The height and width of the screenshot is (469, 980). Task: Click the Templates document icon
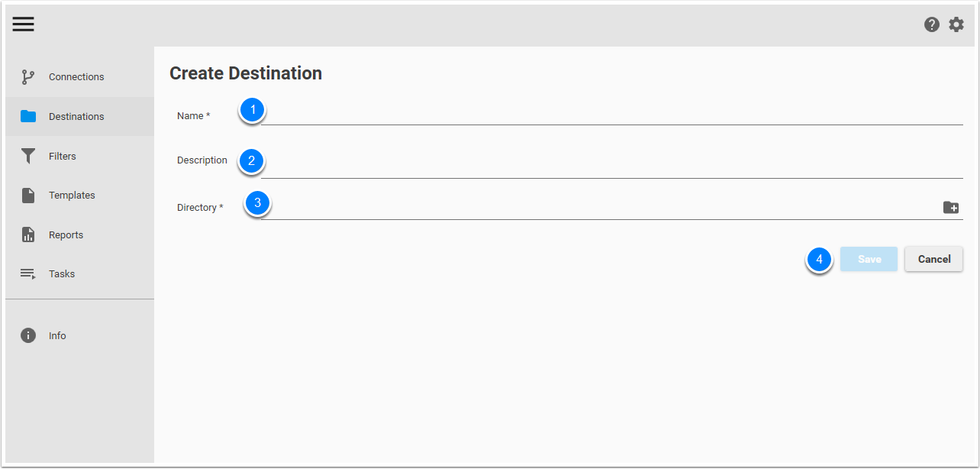click(28, 196)
